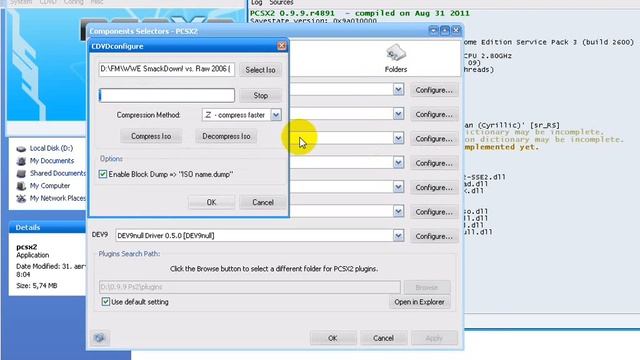Screen dimensions: 640x360
Task: Click Configure button in first plugin row
Action: [x=434, y=90]
